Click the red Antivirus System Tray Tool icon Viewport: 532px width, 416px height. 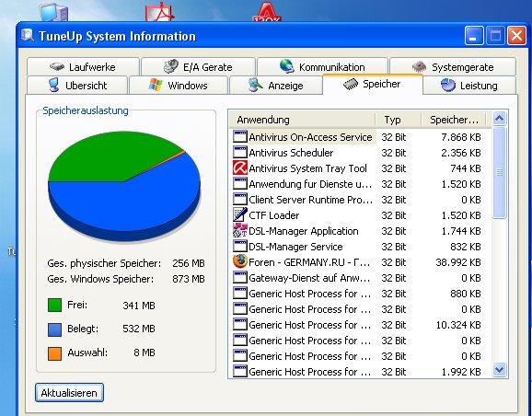pyautogui.click(x=240, y=168)
